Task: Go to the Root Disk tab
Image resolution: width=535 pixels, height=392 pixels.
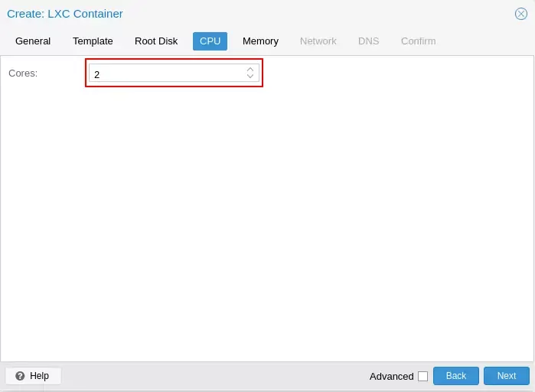Action: 156,41
